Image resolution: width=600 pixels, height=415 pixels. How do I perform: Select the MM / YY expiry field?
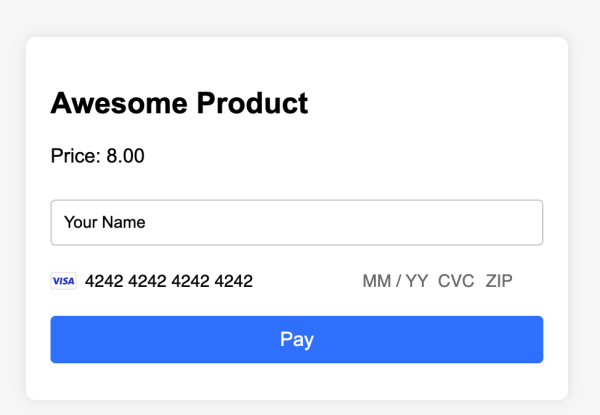(x=395, y=281)
